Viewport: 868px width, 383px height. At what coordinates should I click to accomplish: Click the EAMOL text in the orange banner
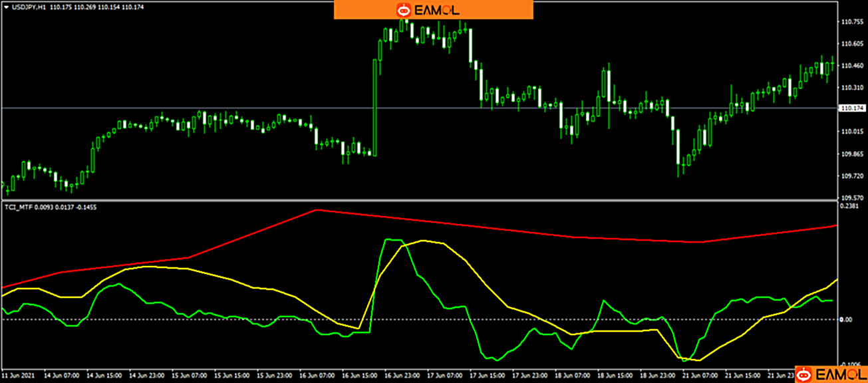(x=437, y=10)
